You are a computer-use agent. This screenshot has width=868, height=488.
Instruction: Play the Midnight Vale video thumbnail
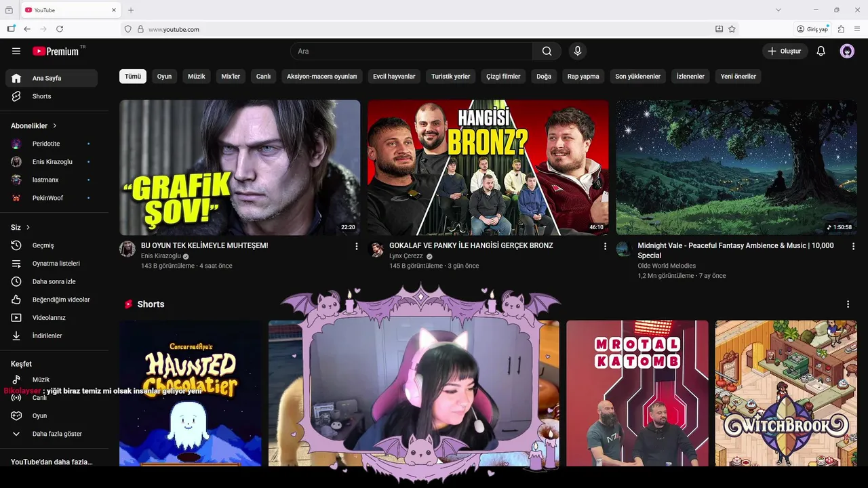click(x=736, y=167)
